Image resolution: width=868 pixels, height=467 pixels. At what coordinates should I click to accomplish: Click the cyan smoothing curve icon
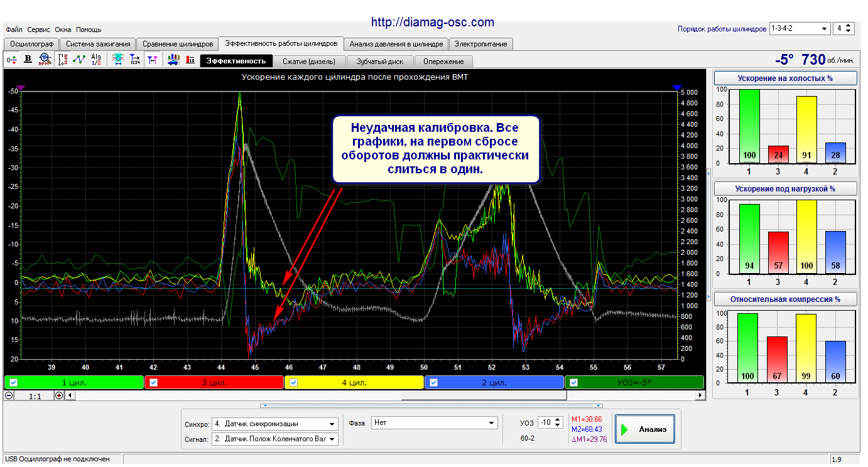click(x=117, y=60)
